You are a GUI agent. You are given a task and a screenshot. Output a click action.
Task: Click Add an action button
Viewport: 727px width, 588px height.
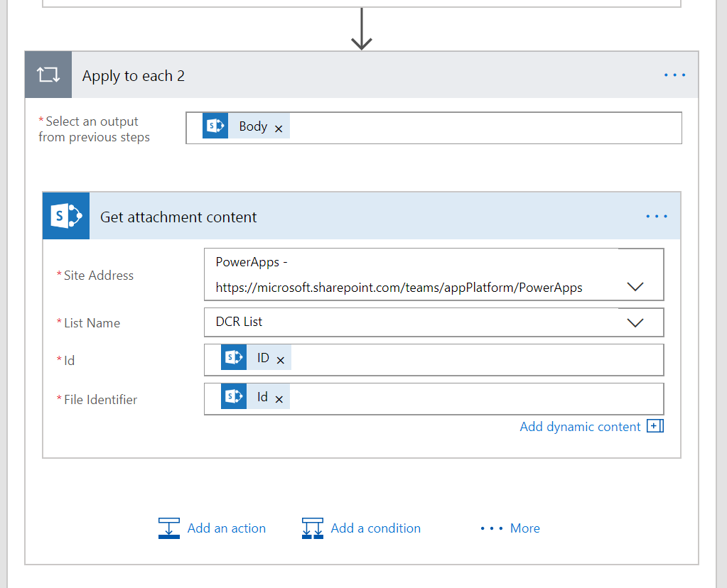(x=226, y=528)
